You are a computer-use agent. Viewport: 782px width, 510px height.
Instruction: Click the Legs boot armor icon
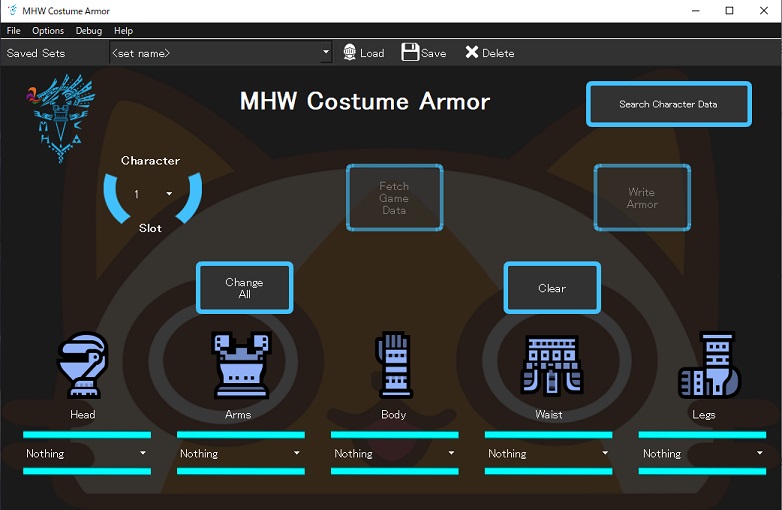(709, 365)
